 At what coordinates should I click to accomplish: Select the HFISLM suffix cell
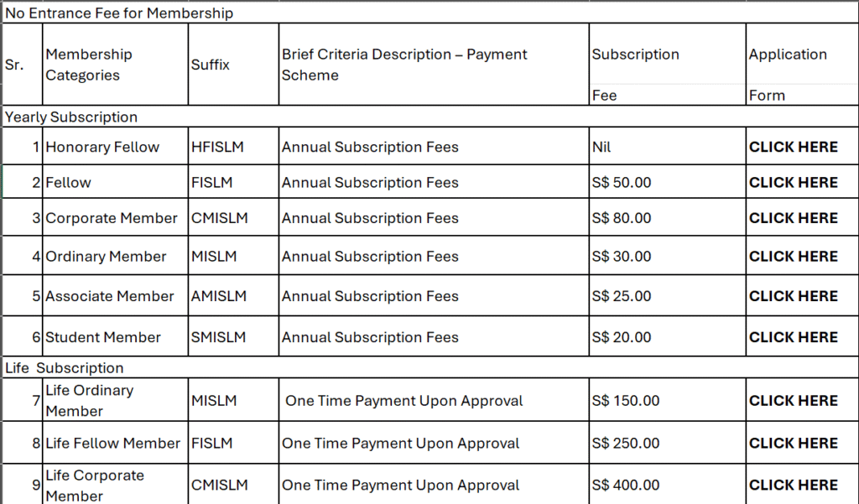coord(217,147)
